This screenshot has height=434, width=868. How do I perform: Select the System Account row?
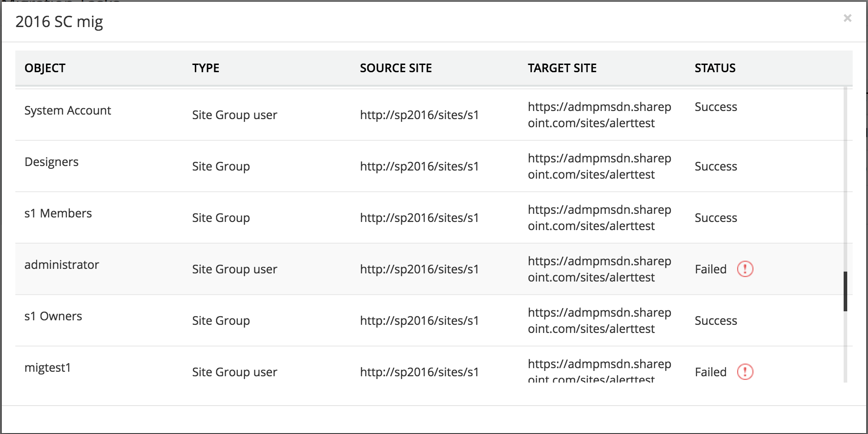pyautogui.click(x=68, y=111)
